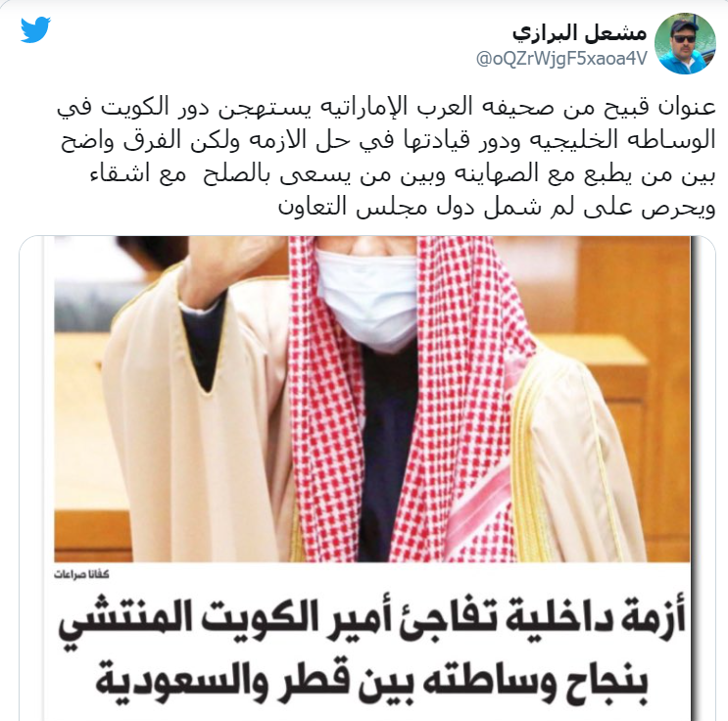Click headline line بنجاح وساطته بين قطر والسعودية
This screenshot has width=728, height=721.
point(371,682)
